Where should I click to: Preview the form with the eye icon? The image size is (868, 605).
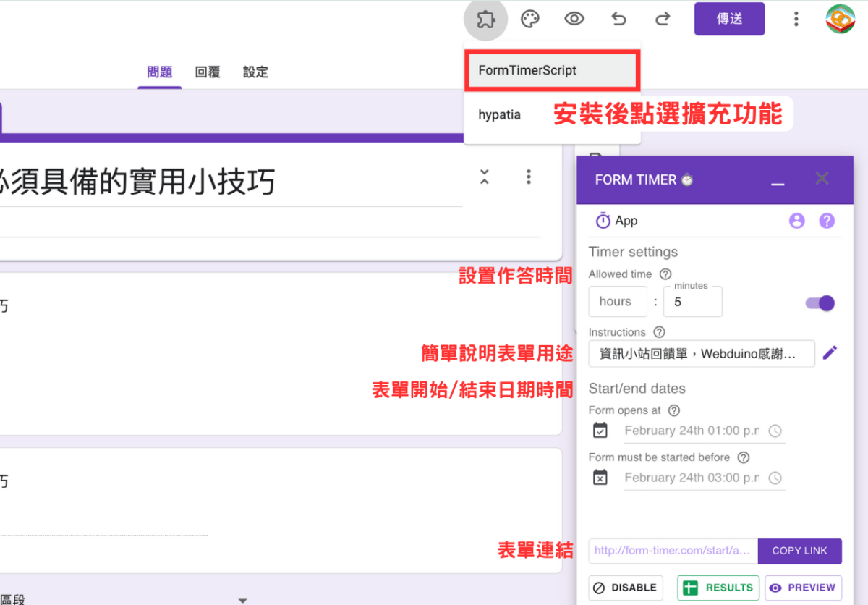click(574, 19)
